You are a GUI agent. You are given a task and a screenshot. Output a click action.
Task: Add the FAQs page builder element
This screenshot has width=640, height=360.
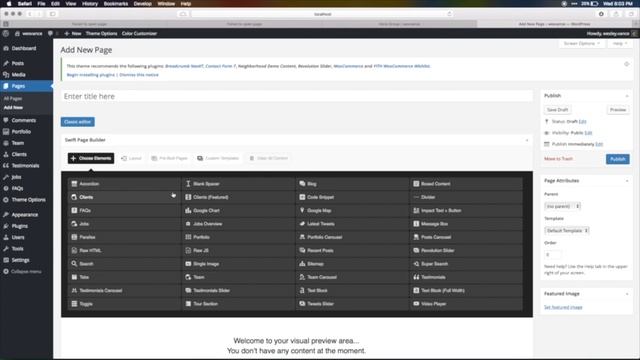[x=124, y=211]
